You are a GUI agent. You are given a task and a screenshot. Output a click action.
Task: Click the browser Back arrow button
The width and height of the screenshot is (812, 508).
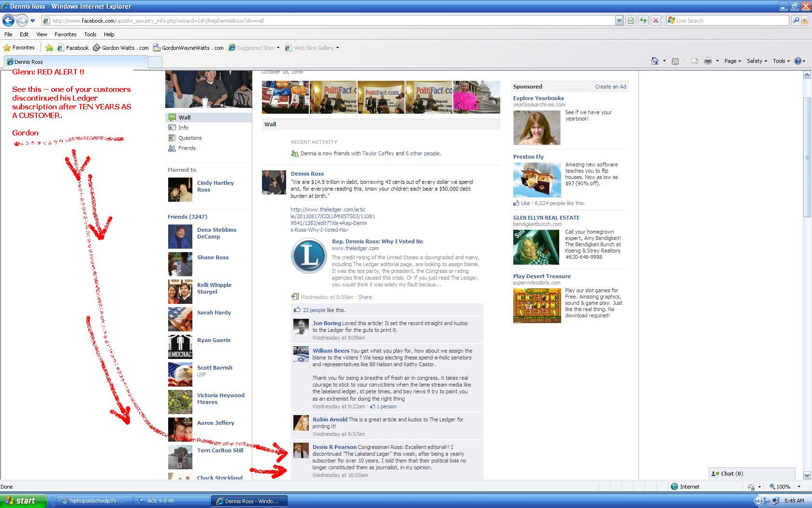click(8, 20)
